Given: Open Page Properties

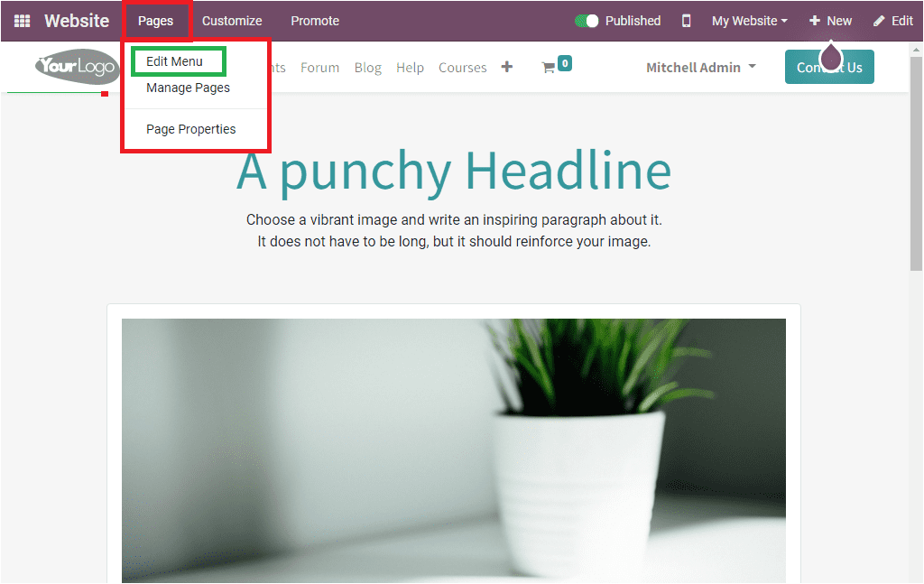Looking at the screenshot, I should click(190, 128).
